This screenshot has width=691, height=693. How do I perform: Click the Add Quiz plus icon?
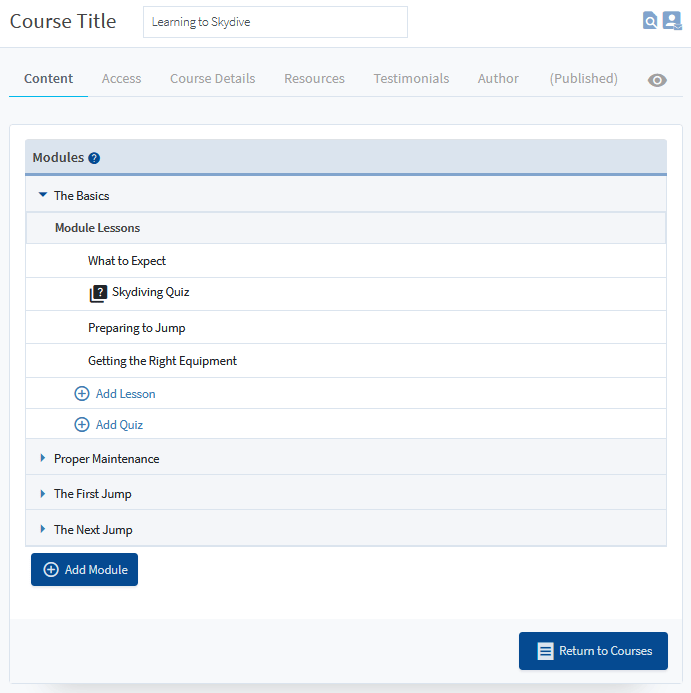(82, 424)
